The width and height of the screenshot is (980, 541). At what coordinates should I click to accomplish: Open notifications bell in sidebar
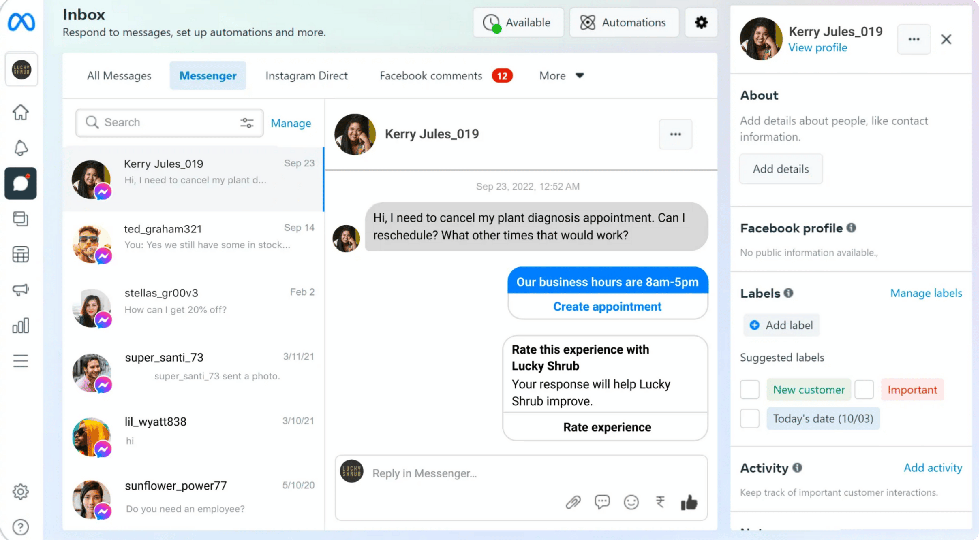point(21,148)
